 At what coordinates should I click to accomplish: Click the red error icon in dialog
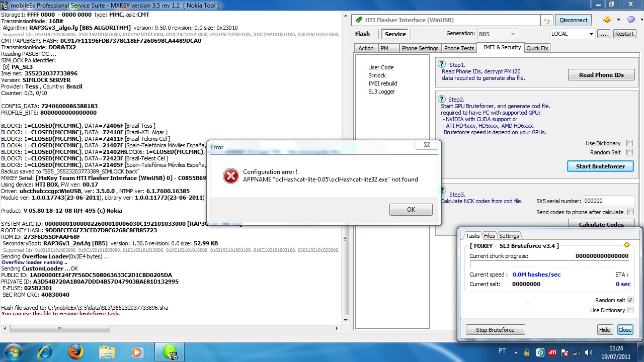click(x=230, y=175)
